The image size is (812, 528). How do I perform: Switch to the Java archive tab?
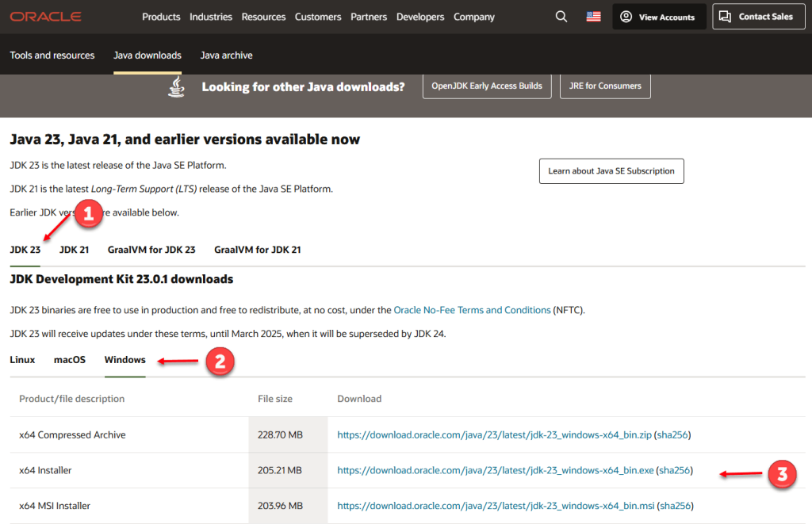pos(226,55)
